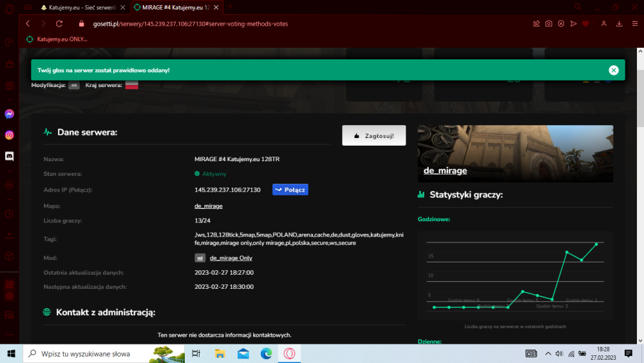This screenshot has height=363, width=644.
Task: Click the server country Poland flag
Action: pyautogui.click(x=132, y=85)
